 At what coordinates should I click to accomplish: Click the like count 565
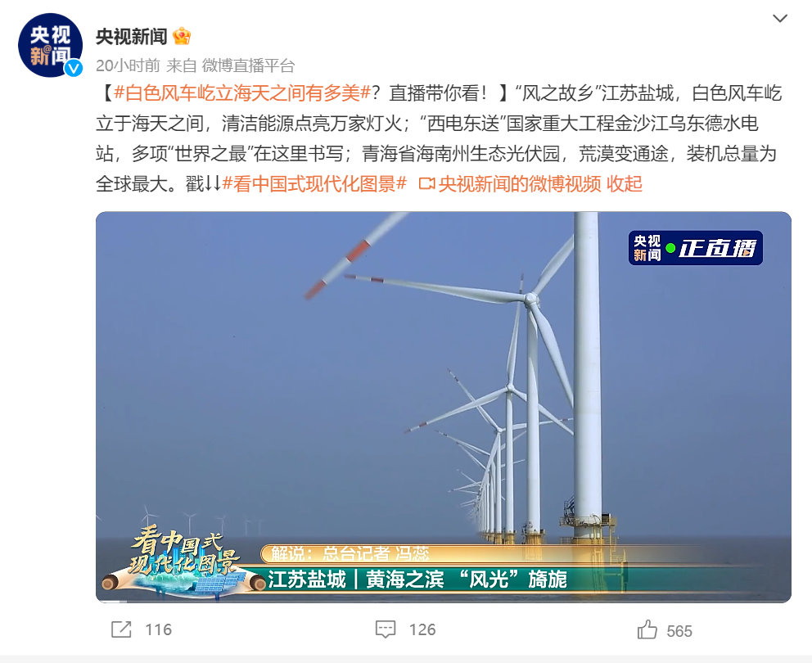pyautogui.click(x=679, y=631)
